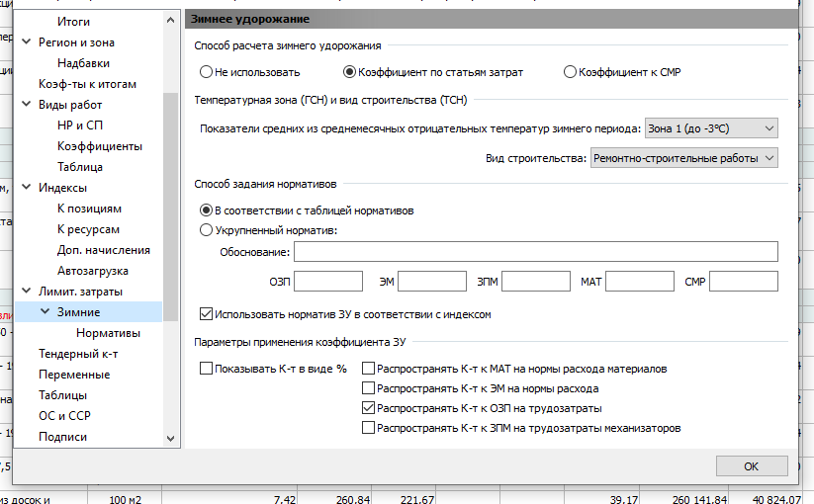Image resolution: width=814 pixels, height=504 pixels.
Task: Select 'Коэф-ты к итогам' tree item
Action: pos(87,83)
